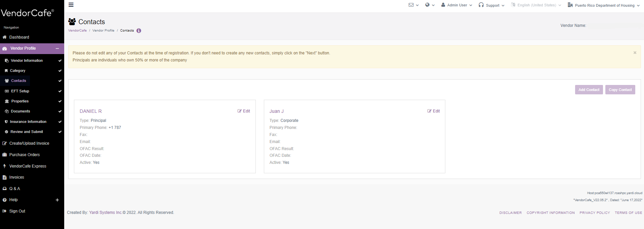The width and height of the screenshot is (644, 229).
Task: Click the edit pencil icon for DANIEL R
Action: (239, 111)
